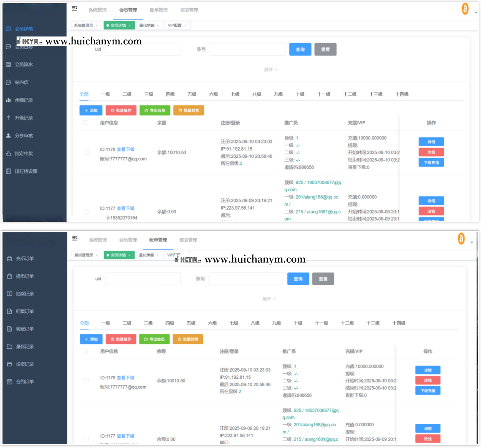Open 量化记录 folder icon in sidebar
This screenshot has height=448, width=481.
(x=9, y=346)
